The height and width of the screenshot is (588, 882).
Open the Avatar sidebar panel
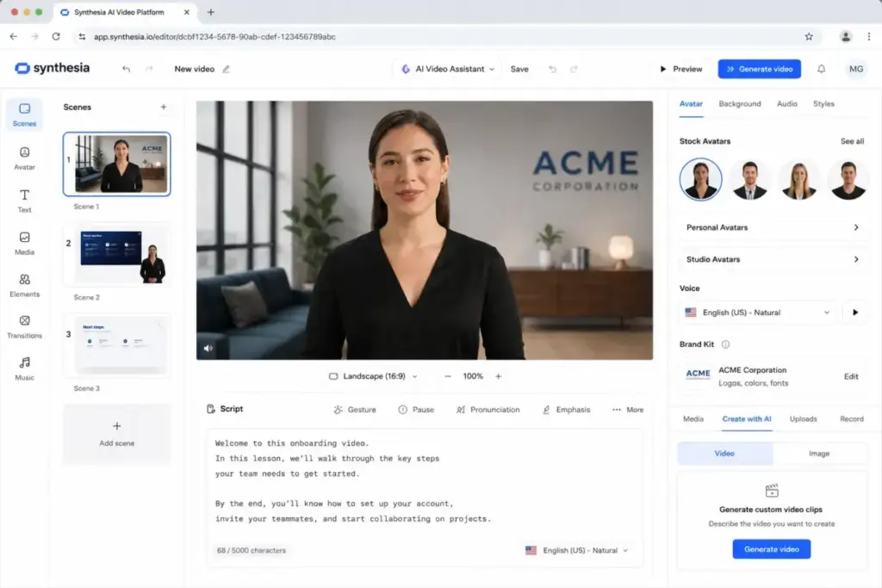click(x=24, y=158)
